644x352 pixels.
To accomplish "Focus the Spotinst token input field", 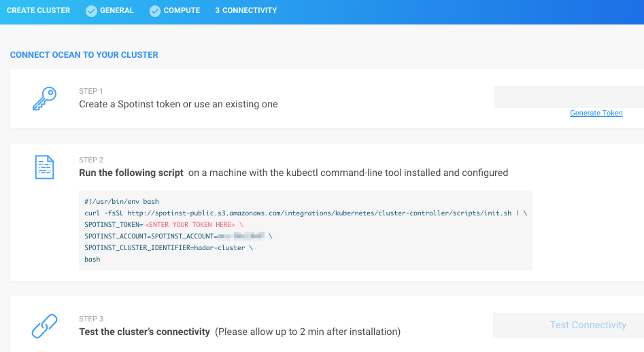I will (x=568, y=97).
